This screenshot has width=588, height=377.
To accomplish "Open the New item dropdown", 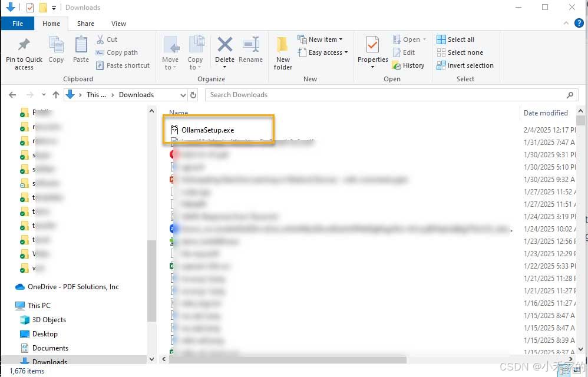I will (321, 39).
